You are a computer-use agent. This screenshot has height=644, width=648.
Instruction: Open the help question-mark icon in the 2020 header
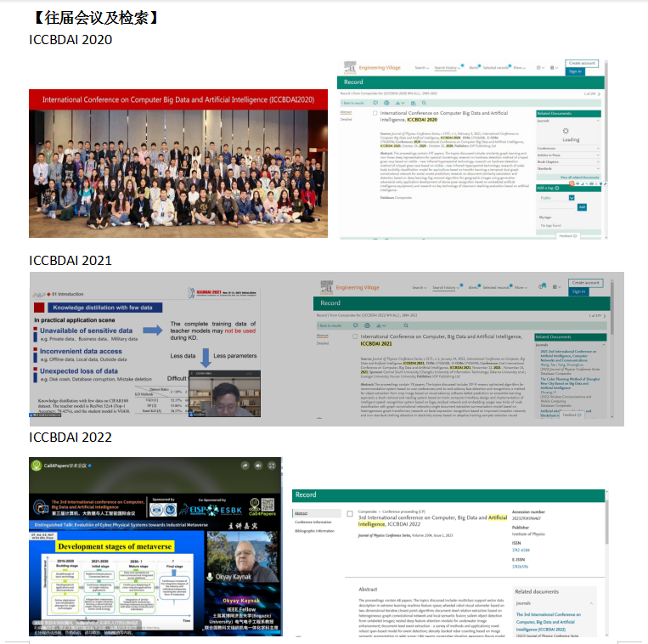[539, 68]
